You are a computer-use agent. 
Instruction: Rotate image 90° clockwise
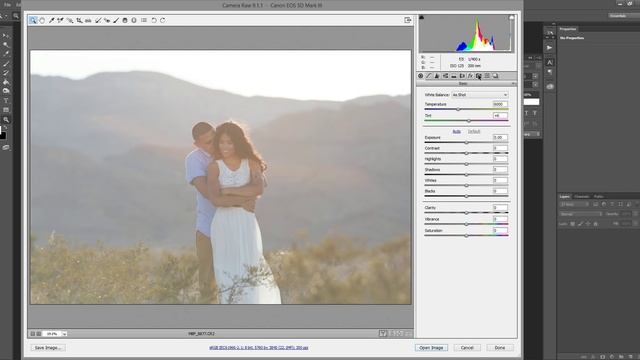[163, 20]
